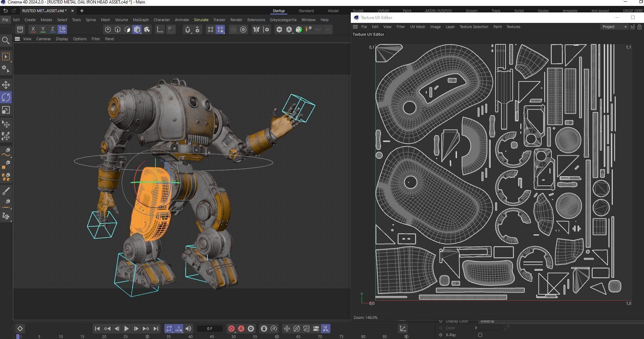The width and height of the screenshot is (644, 339).
Task: Open the viewport Display menu
Action: click(x=62, y=39)
